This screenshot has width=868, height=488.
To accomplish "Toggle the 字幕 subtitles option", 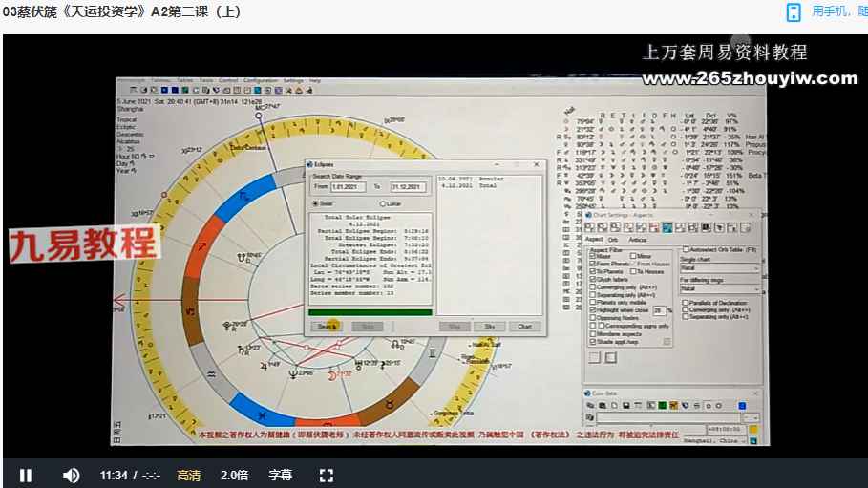I will tap(280, 476).
